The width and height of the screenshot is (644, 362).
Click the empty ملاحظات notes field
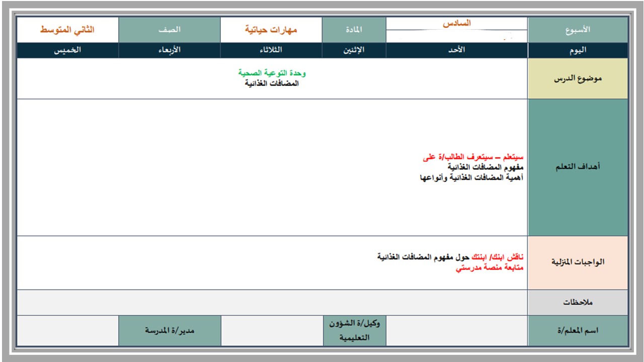click(x=272, y=303)
